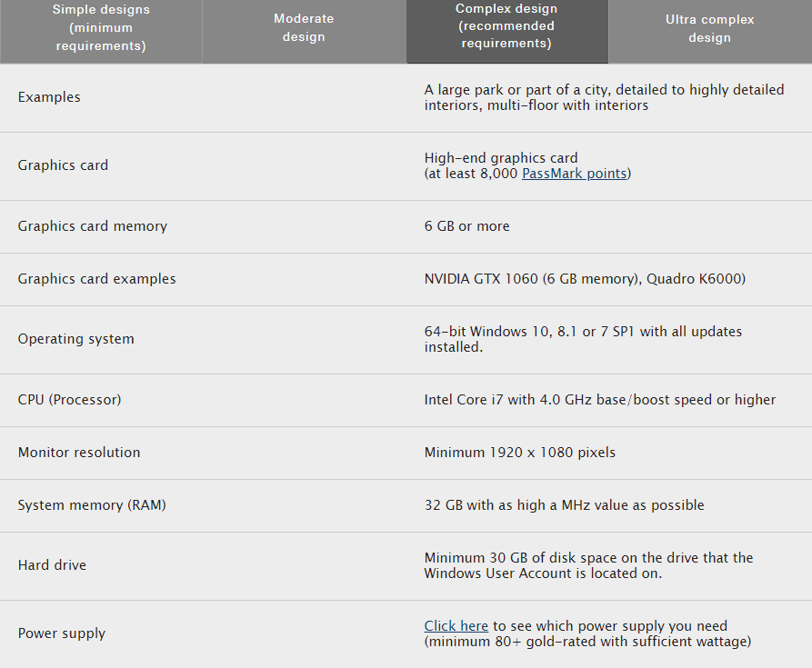Open the Moderate design tab
The image size is (812, 668).
tap(304, 28)
